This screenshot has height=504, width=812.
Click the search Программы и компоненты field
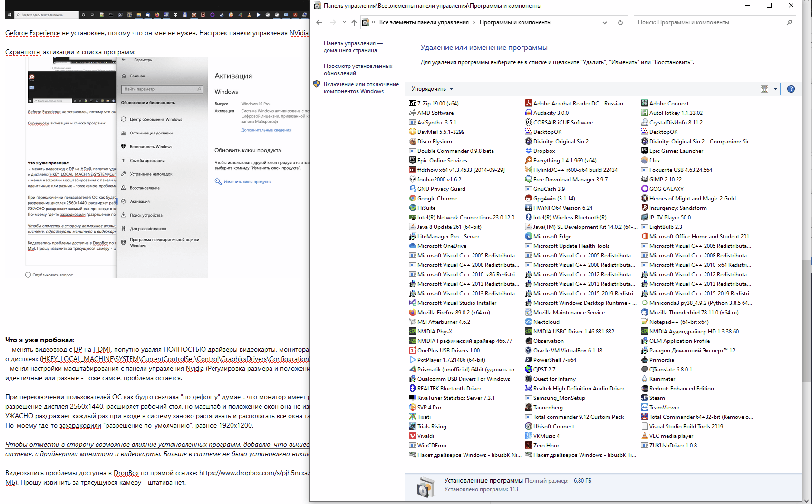(x=715, y=22)
